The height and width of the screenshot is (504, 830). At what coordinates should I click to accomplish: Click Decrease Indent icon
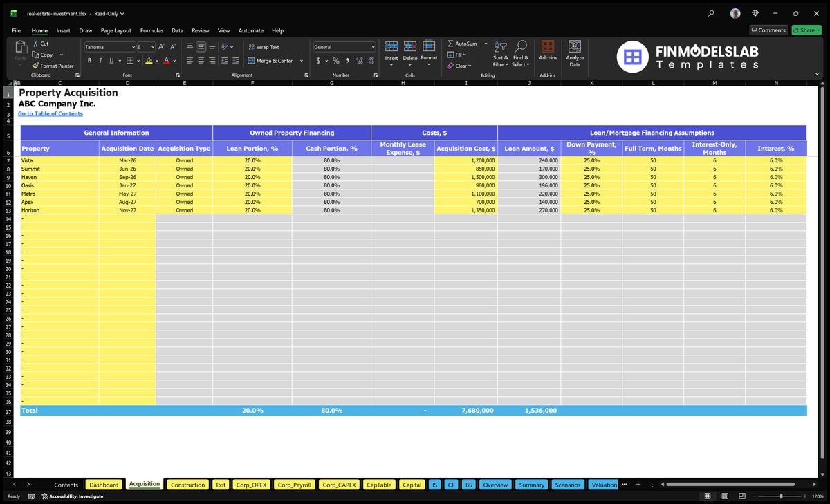225,61
